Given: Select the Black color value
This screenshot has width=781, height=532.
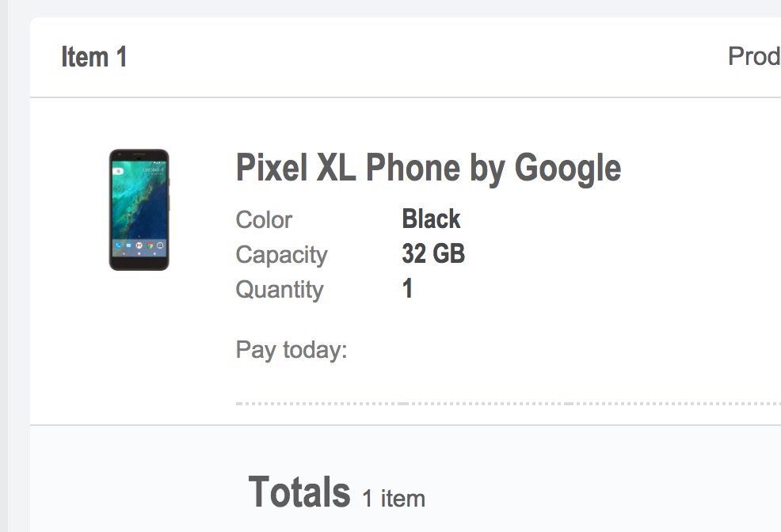Looking at the screenshot, I should 431,219.
